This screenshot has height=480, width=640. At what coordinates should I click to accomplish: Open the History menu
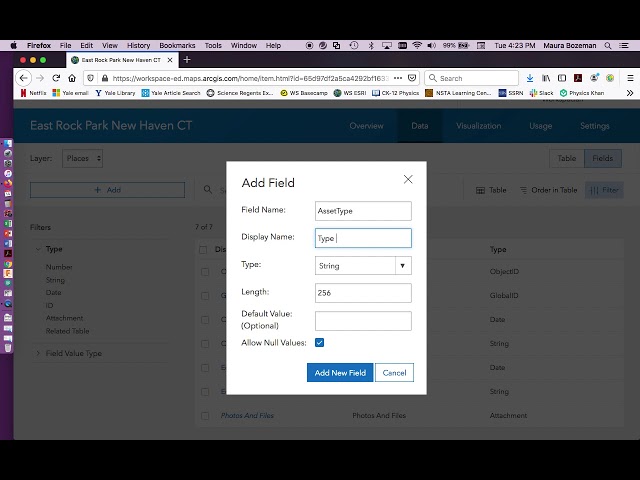(138, 45)
